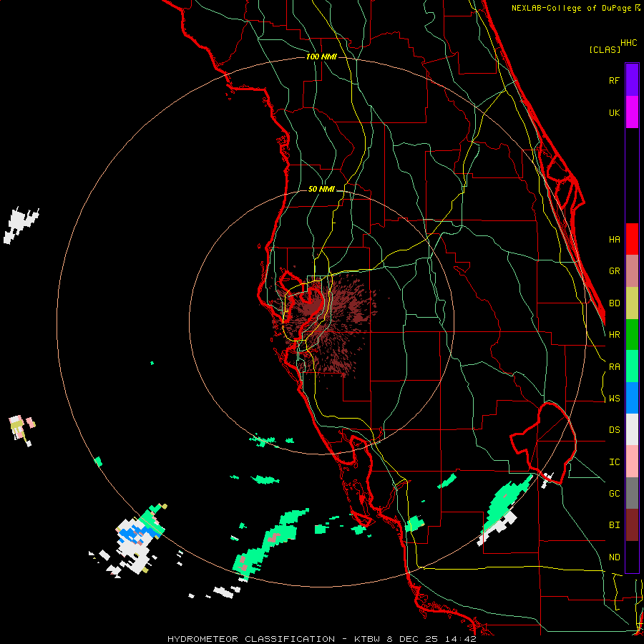The width and height of the screenshot is (644, 644).
Task: Select the GC gray legend swatch
Action: (x=632, y=493)
